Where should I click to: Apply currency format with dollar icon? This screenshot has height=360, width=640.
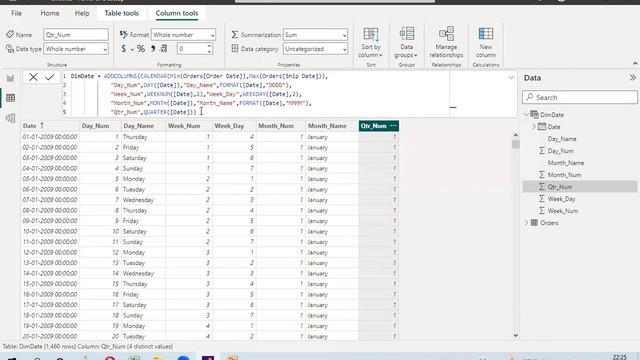pos(124,49)
